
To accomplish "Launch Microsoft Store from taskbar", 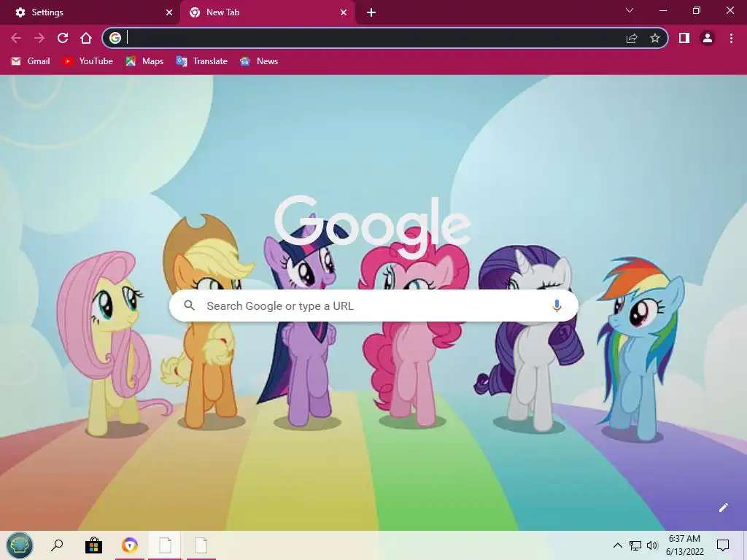I will click(x=94, y=545).
